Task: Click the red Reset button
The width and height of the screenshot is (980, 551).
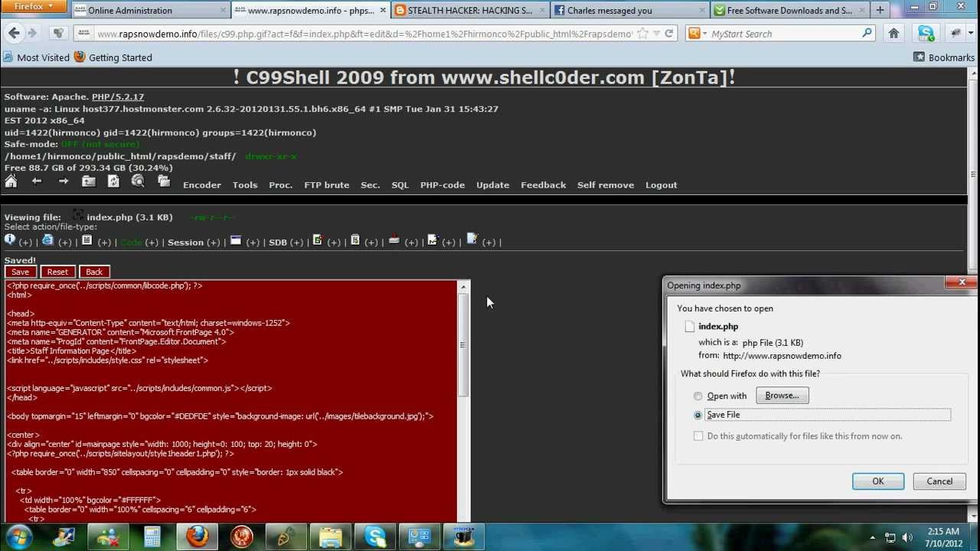Action: 57,272
